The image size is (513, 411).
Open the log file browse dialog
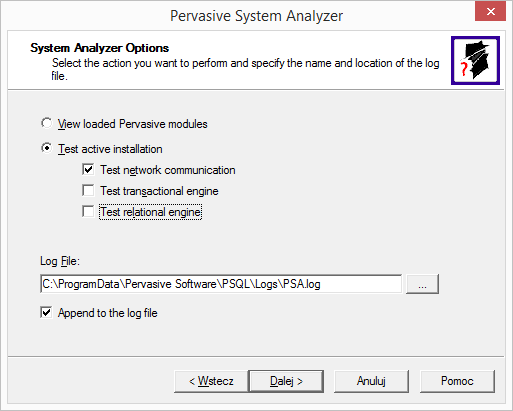tap(422, 284)
